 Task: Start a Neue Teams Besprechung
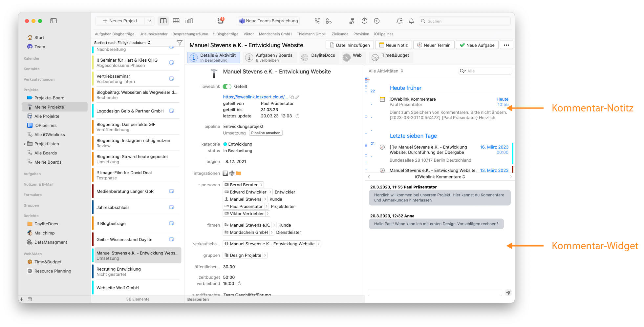coord(269,21)
